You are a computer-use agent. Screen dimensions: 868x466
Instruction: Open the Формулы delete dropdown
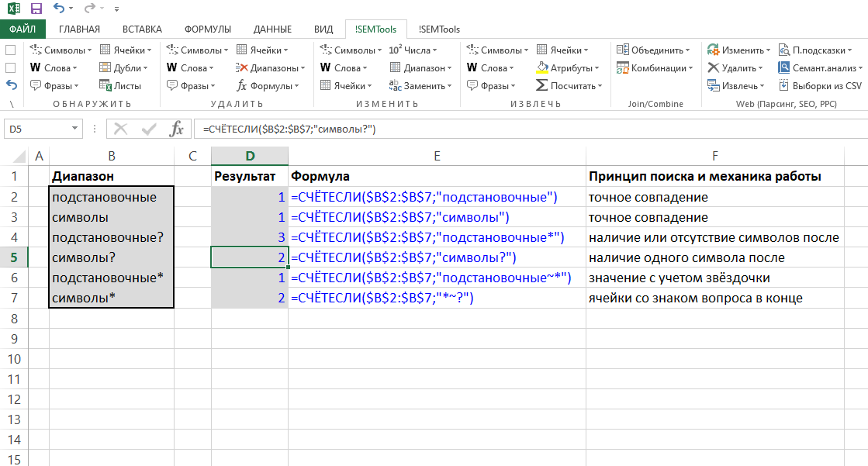[x=268, y=86]
